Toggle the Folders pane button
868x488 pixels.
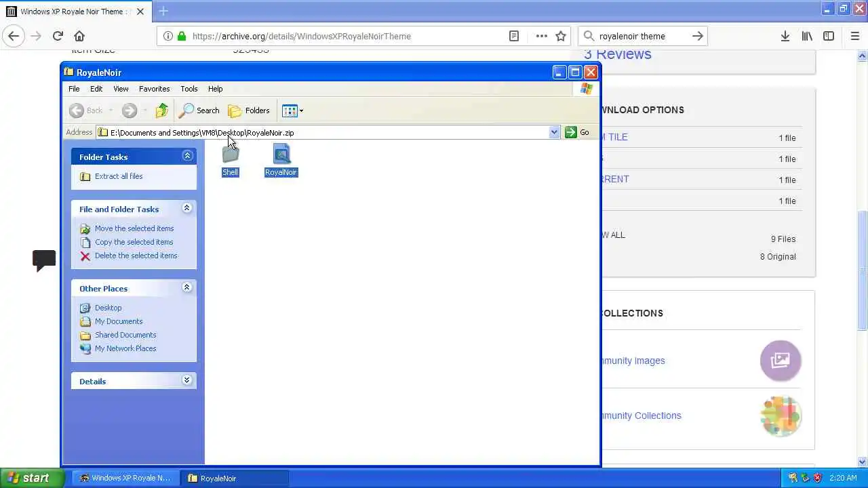click(249, 110)
